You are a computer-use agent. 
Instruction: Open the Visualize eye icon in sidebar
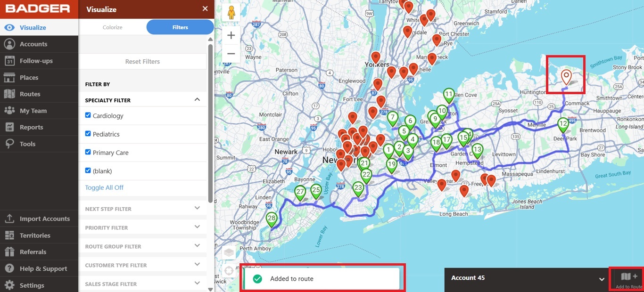point(9,27)
